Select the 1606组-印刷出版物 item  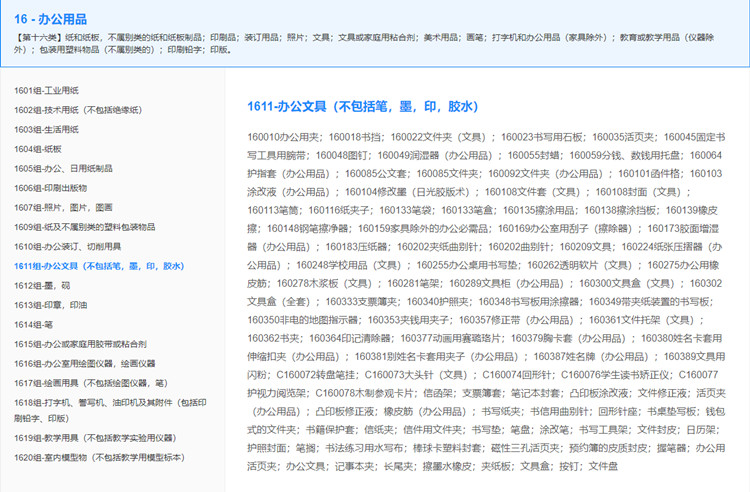(50, 188)
